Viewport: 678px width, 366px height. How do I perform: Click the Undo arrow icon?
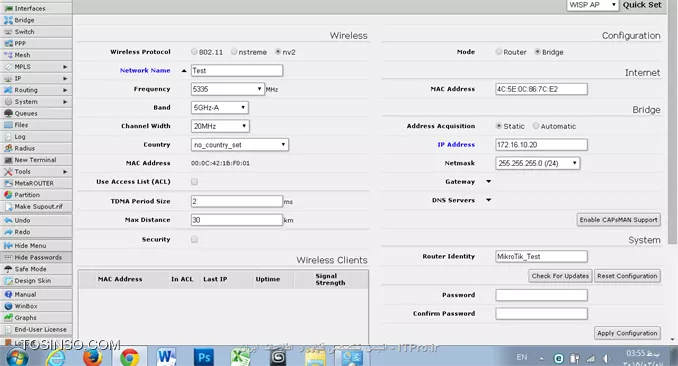tap(8, 220)
